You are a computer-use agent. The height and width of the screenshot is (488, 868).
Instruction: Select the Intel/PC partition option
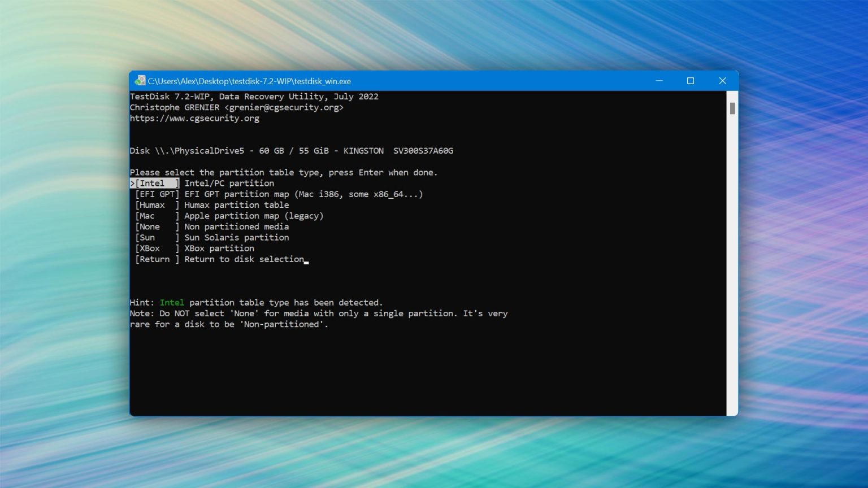point(228,183)
